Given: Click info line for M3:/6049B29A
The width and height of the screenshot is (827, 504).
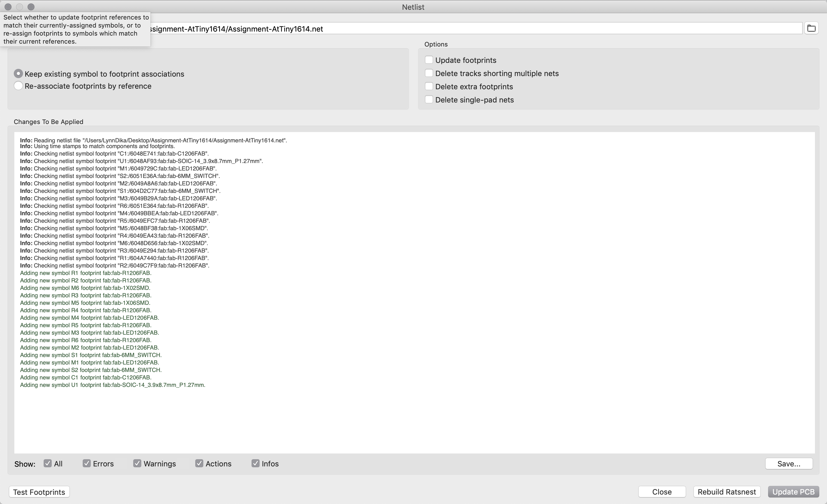Looking at the screenshot, I should (119, 198).
